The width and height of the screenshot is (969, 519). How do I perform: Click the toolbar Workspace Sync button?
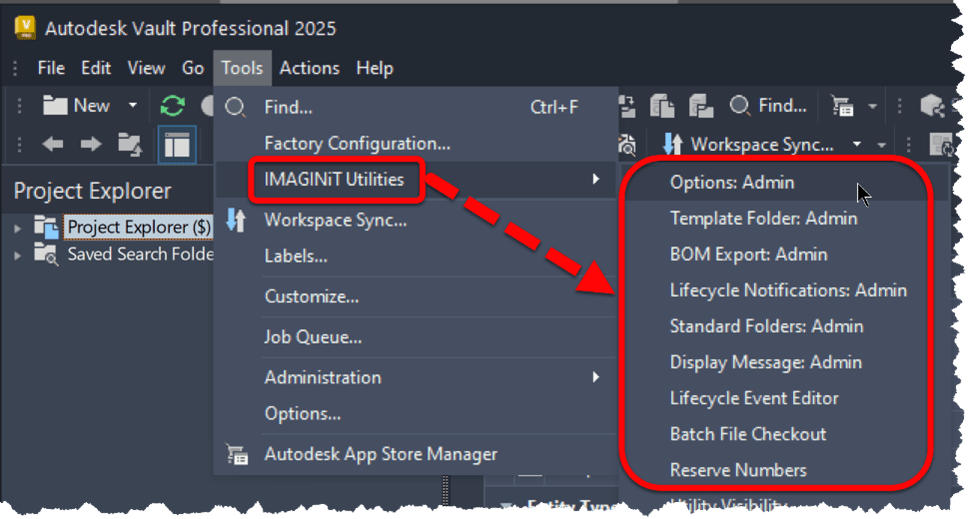(x=750, y=145)
